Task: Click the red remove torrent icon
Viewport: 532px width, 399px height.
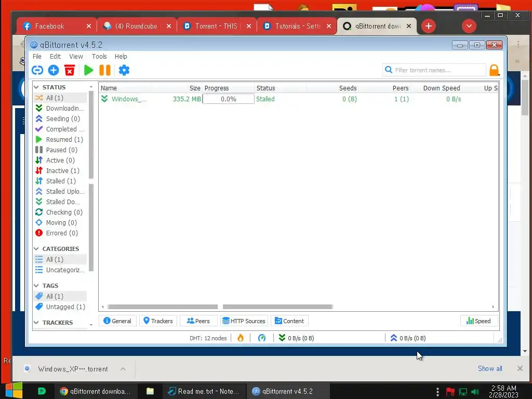Action: click(70, 70)
